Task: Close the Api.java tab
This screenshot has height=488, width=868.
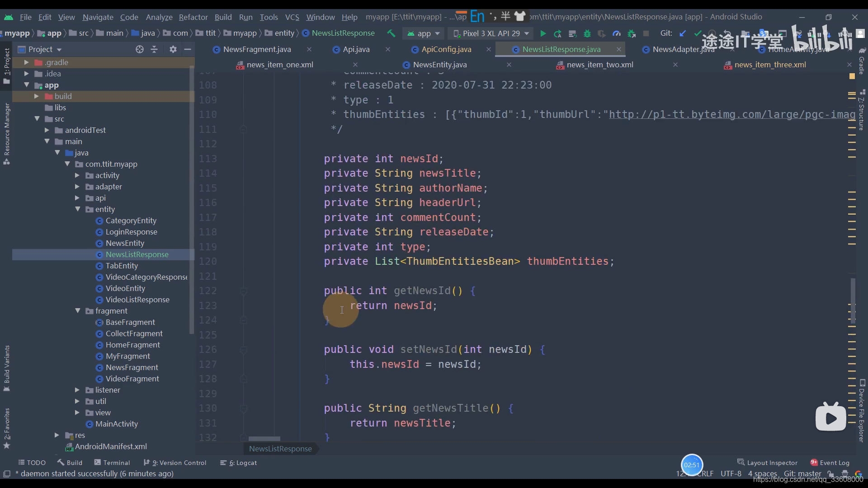Action: pyautogui.click(x=388, y=49)
